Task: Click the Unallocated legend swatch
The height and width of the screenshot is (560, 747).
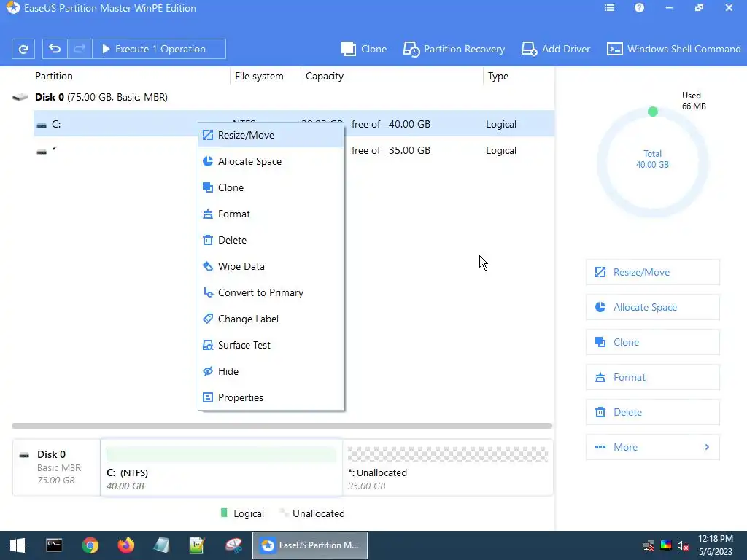Action: coord(285,513)
